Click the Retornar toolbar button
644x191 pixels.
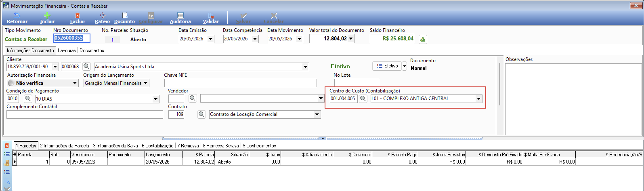tap(17, 18)
